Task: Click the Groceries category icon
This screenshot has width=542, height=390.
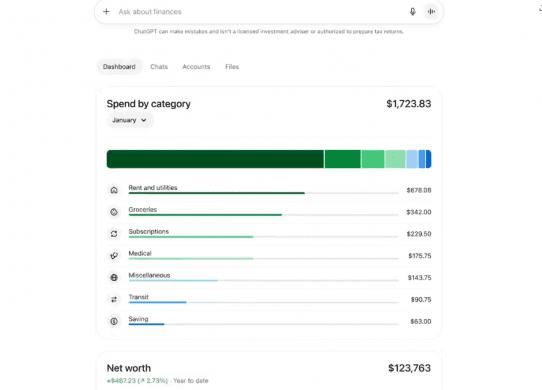Action: coord(114,212)
